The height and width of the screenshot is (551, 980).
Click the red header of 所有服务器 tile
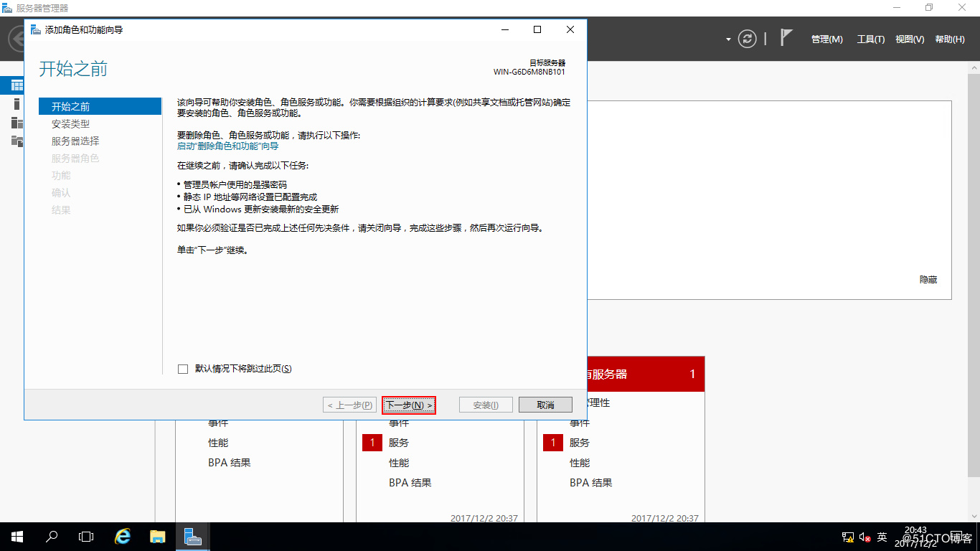click(646, 374)
